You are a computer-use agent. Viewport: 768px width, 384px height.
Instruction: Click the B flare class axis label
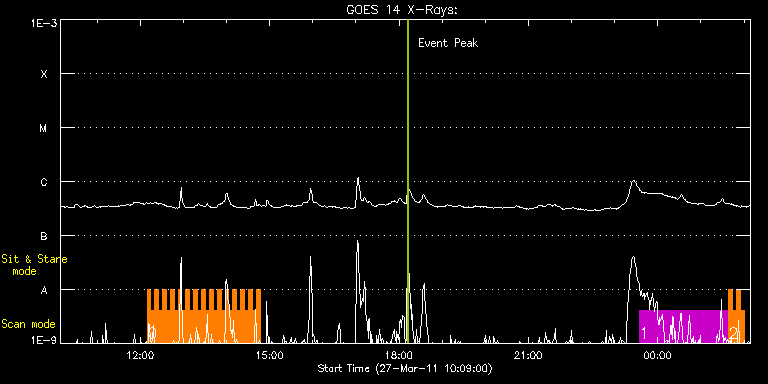pyautogui.click(x=44, y=236)
